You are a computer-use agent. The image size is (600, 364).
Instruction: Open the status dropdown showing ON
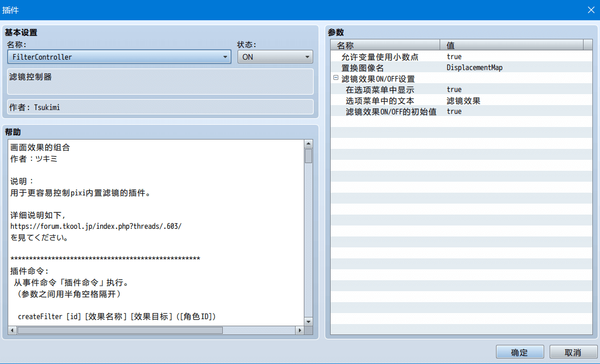click(275, 57)
